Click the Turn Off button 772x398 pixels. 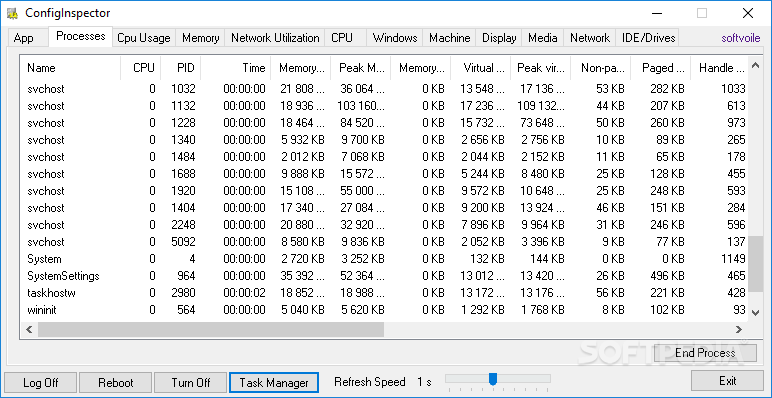click(x=191, y=382)
